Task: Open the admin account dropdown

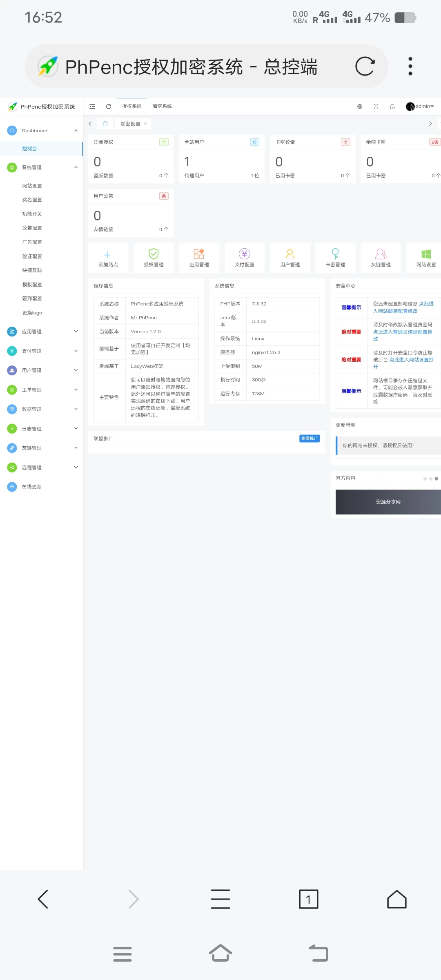Action: point(421,107)
